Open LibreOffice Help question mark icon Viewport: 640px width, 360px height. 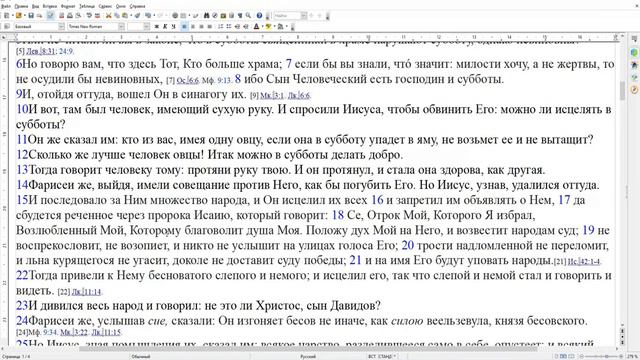point(259,16)
